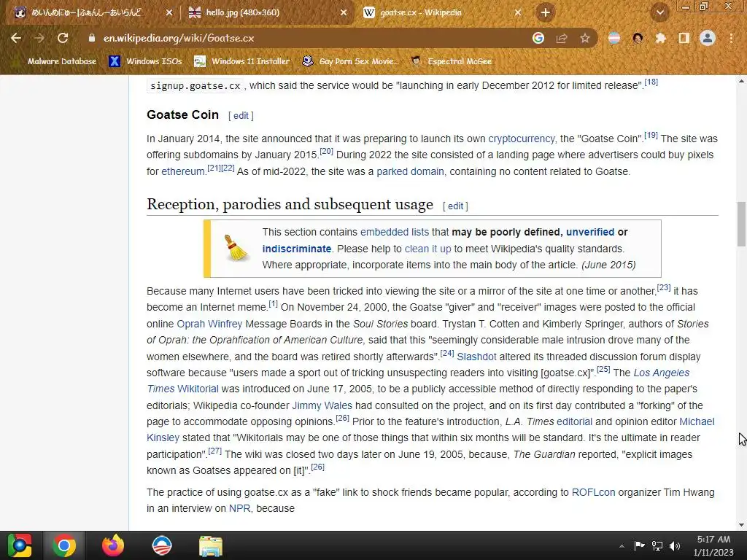
Task: Open File Explorer from the taskbar
Action: pyautogui.click(x=211, y=546)
